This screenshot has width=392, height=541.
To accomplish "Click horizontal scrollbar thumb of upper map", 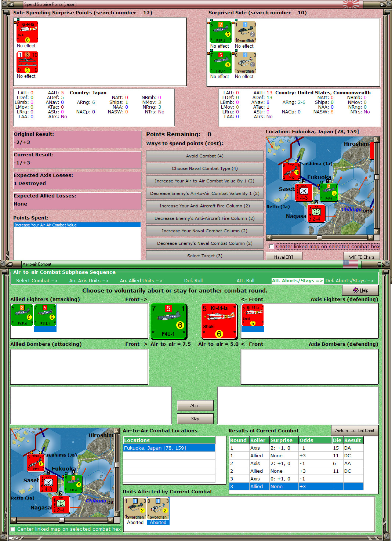I will [319, 238].
